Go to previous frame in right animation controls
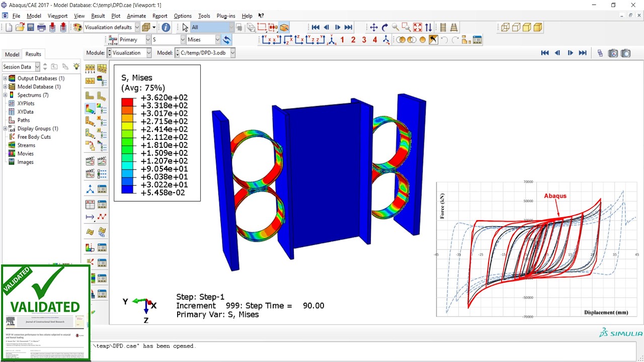Viewport: 644px width, 362px height. point(557,53)
